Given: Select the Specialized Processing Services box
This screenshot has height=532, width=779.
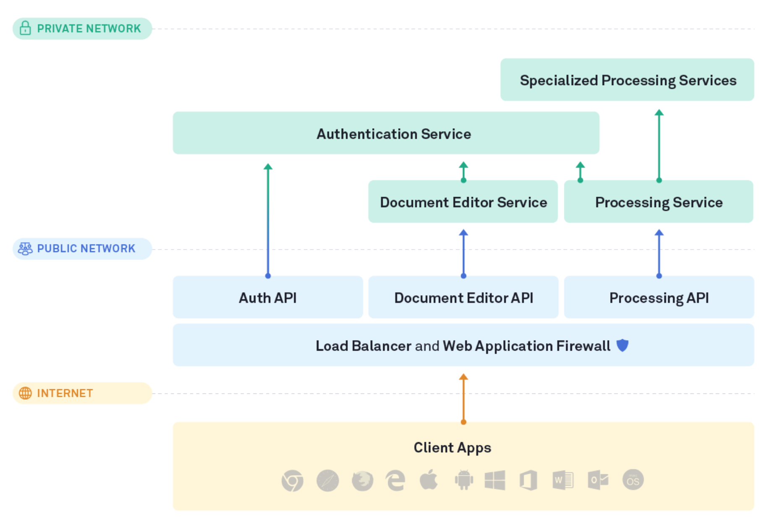Looking at the screenshot, I should (x=627, y=80).
